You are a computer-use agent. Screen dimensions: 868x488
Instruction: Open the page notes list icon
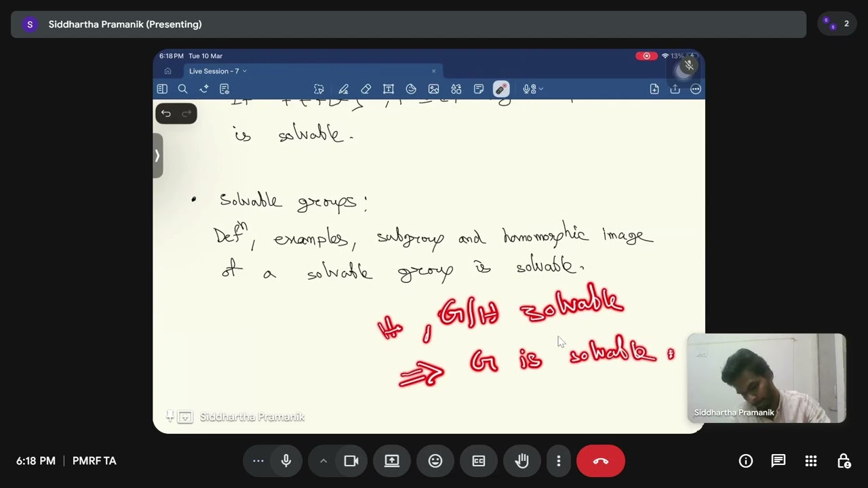(x=224, y=89)
